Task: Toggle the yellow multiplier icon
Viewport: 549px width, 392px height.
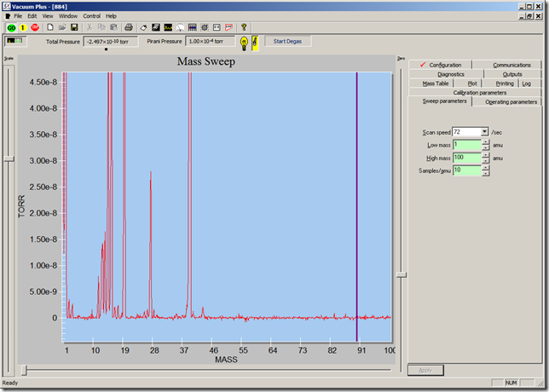Action: click(x=255, y=43)
